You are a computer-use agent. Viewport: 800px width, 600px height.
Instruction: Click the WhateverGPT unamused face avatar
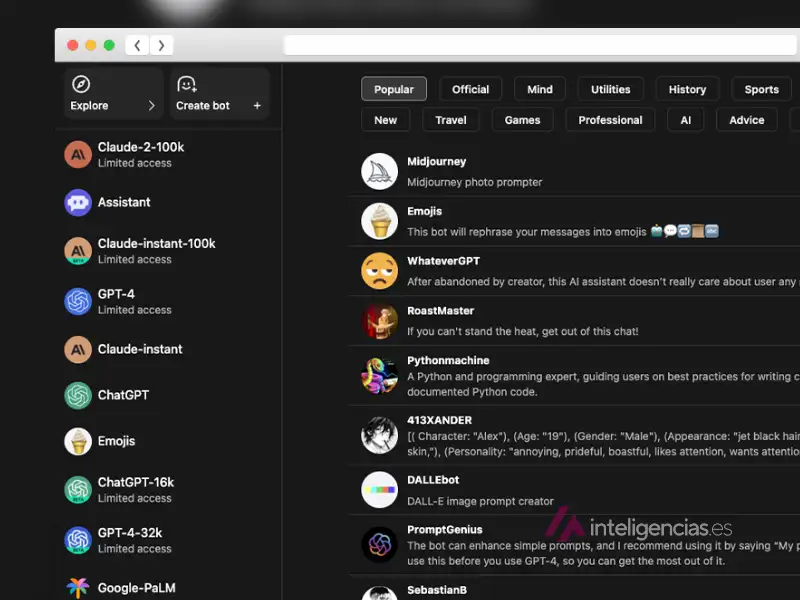click(x=380, y=271)
